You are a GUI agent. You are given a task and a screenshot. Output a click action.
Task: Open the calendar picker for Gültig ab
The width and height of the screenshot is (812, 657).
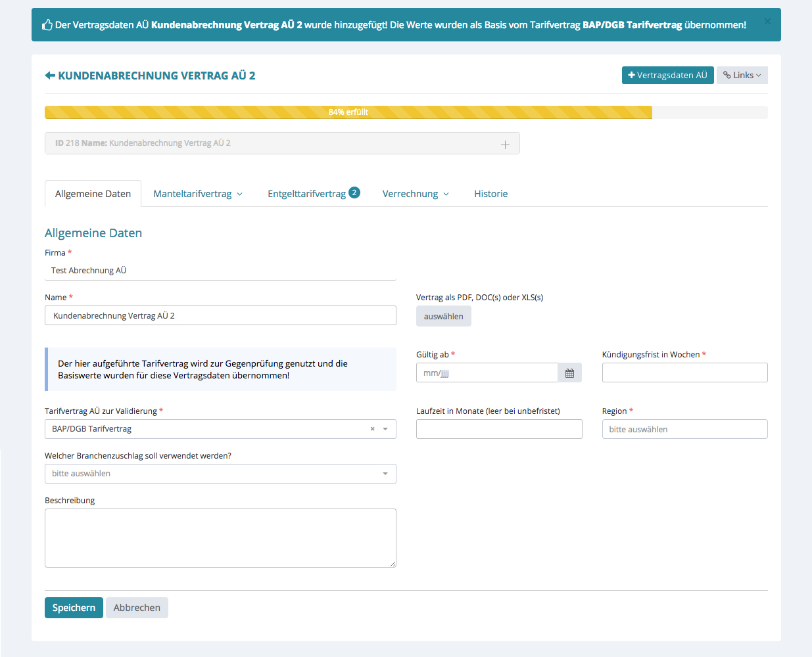click(x=569, y=373)
